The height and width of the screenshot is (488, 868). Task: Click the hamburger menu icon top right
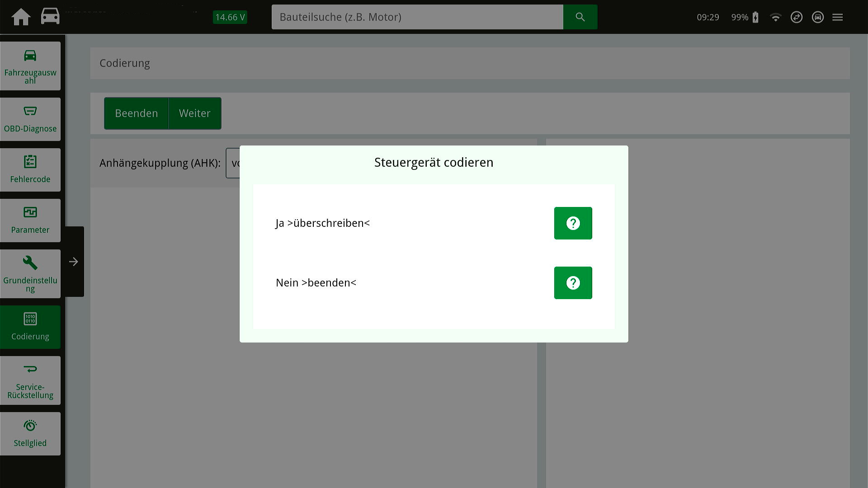(838, 17)
